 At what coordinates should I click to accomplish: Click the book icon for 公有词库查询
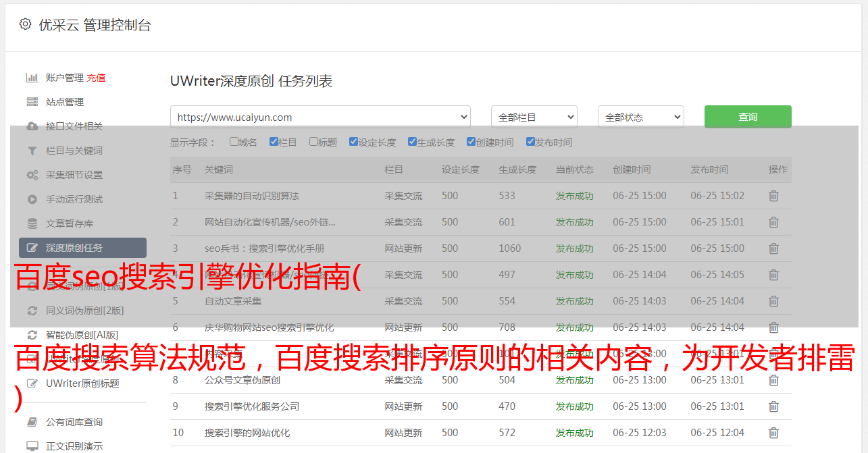(x=32, y=422)
